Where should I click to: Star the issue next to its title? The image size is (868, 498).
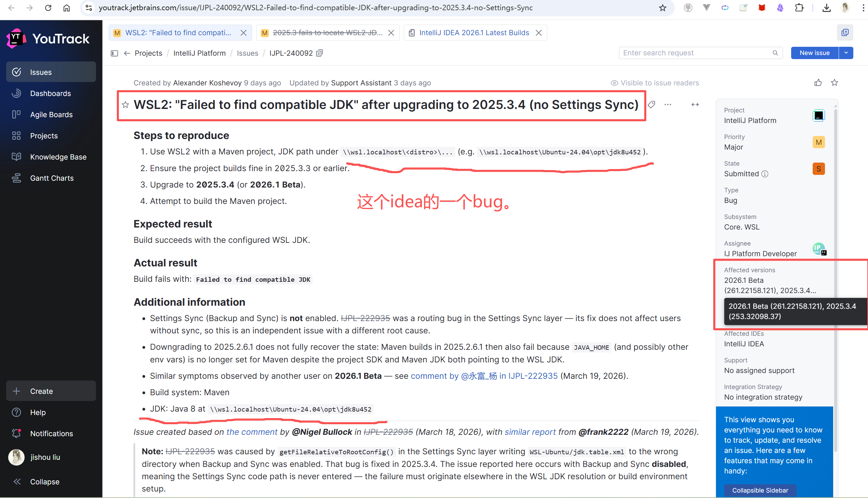[x=125, y=105]
